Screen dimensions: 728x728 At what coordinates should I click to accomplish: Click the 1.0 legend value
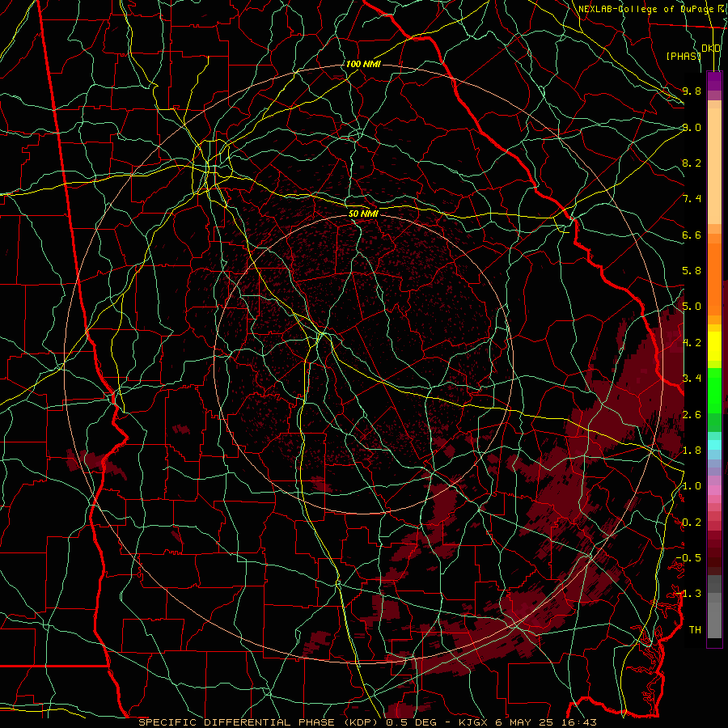(692, 486)
